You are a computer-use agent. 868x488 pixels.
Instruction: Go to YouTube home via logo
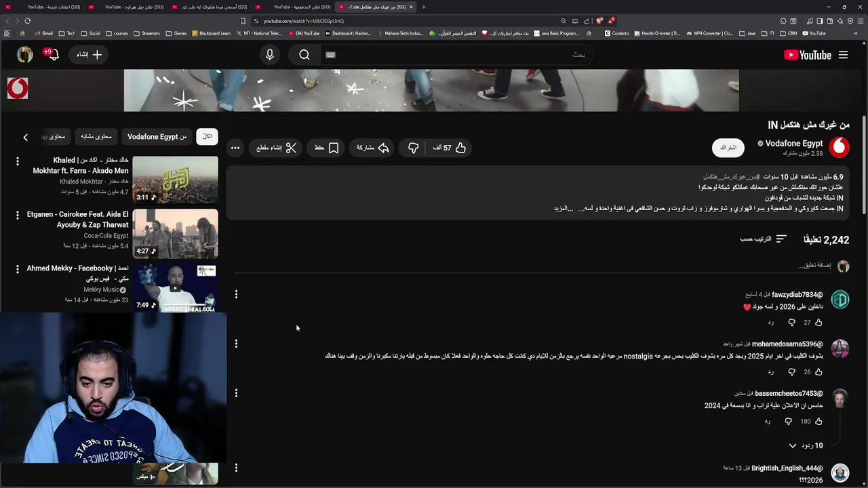pyautogui.click(x=807, y=55)
